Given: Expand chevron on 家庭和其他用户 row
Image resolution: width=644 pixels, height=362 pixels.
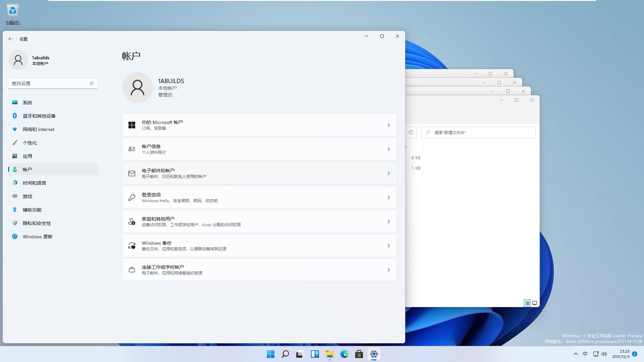Looking at the screenshot, I should coord(389,222).
